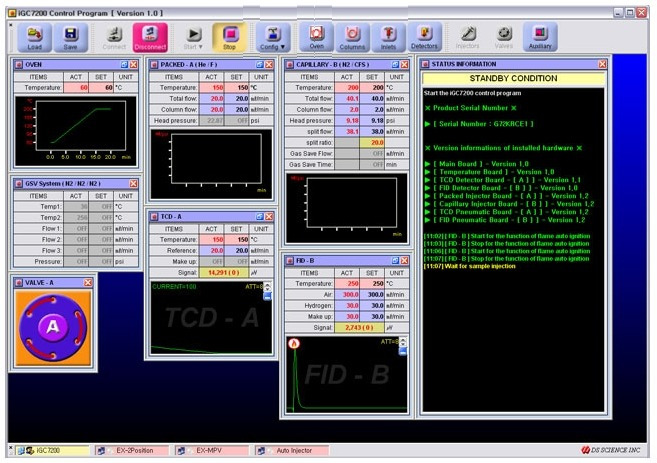Click Capillary B Head pressure SET value
This screenshot has height=463, width=657.
click(372, 120)
